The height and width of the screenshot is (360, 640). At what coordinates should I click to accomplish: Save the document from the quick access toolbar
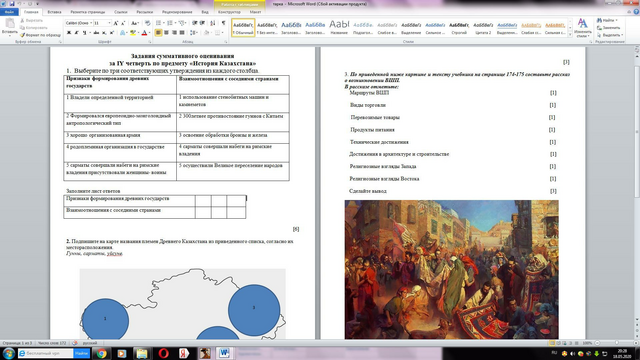11,4
